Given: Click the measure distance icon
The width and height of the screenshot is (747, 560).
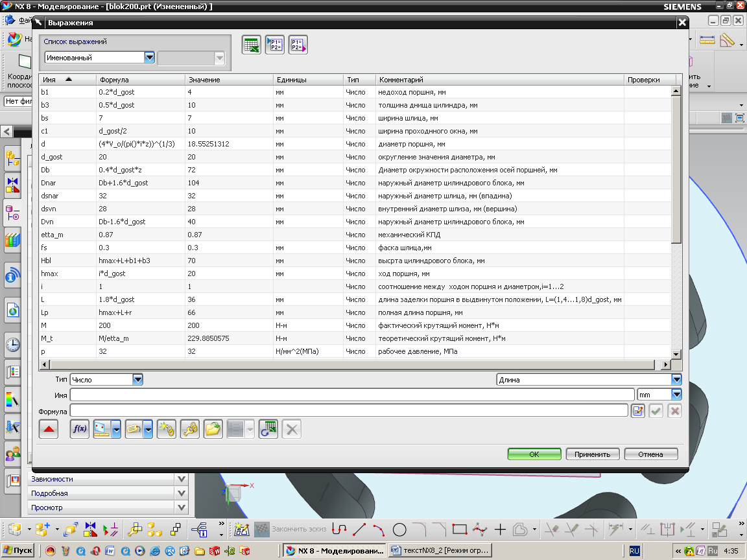Looking at the screenshot, I should pos(102,429).
